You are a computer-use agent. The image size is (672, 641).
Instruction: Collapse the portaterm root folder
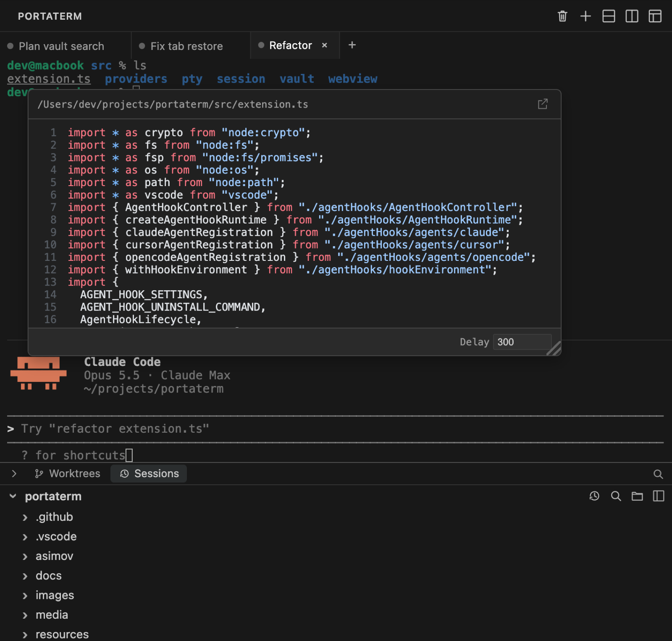tap(13, 497)
